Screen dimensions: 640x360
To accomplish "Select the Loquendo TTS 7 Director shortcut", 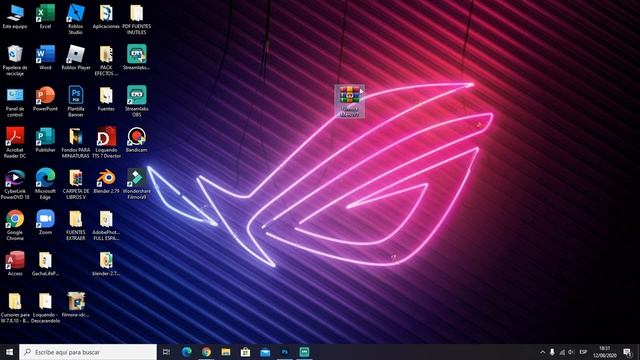I will pos(106,143).
